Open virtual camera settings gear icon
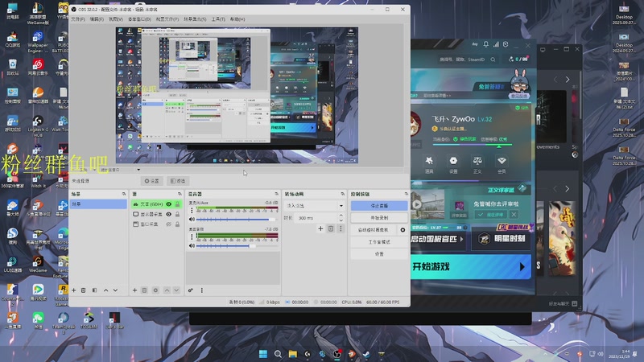Image resolution: width=644 pixels, height=362 pixels. click(x=403, y=230)
